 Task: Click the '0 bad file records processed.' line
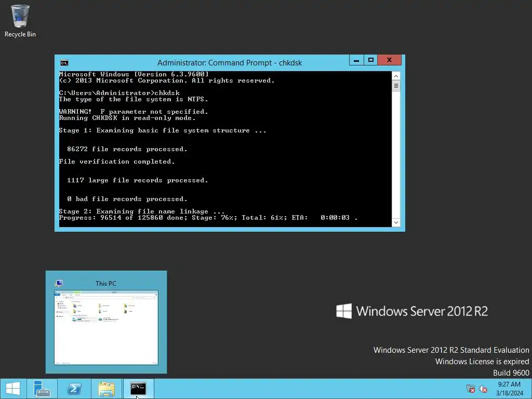[x=127, y=199]
